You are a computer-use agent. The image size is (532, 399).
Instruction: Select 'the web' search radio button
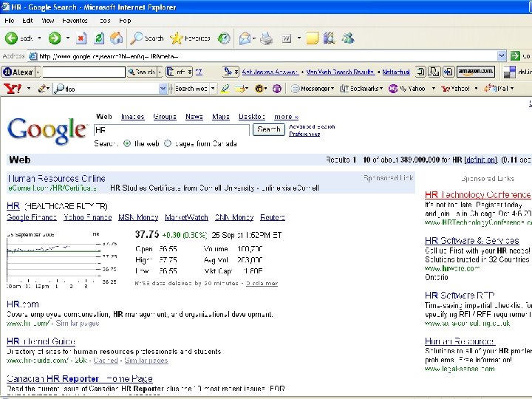(x=127, y=143)
